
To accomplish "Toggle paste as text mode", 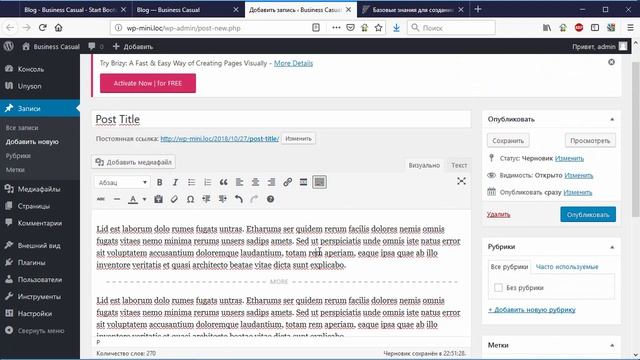I will click(x=158, y=199).
